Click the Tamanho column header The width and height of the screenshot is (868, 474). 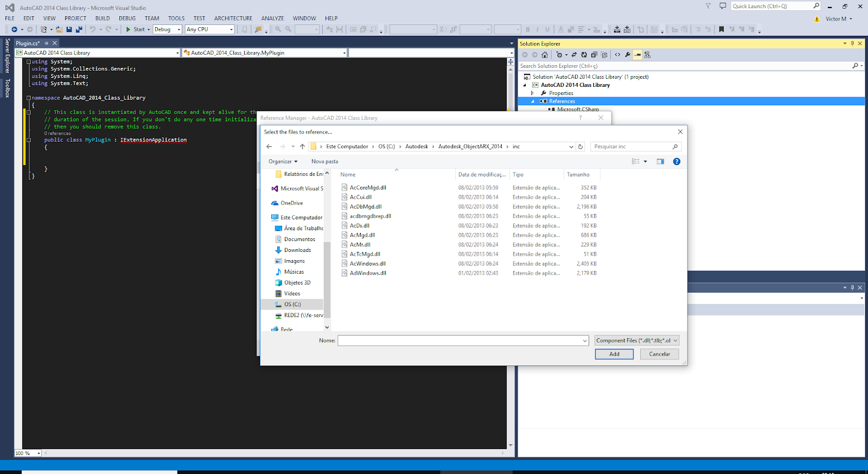click(578, 174)
